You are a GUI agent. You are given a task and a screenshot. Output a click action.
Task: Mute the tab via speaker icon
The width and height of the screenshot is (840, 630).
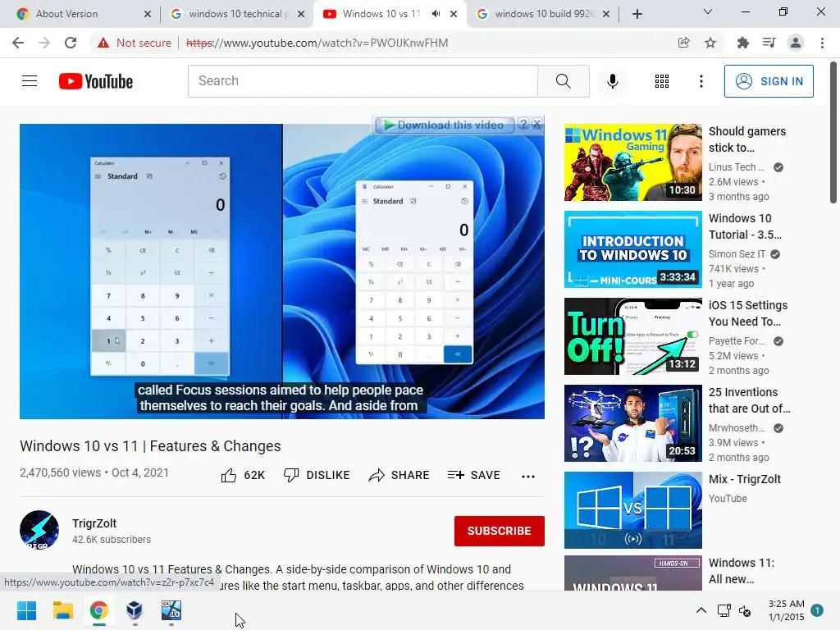(436, 14)
